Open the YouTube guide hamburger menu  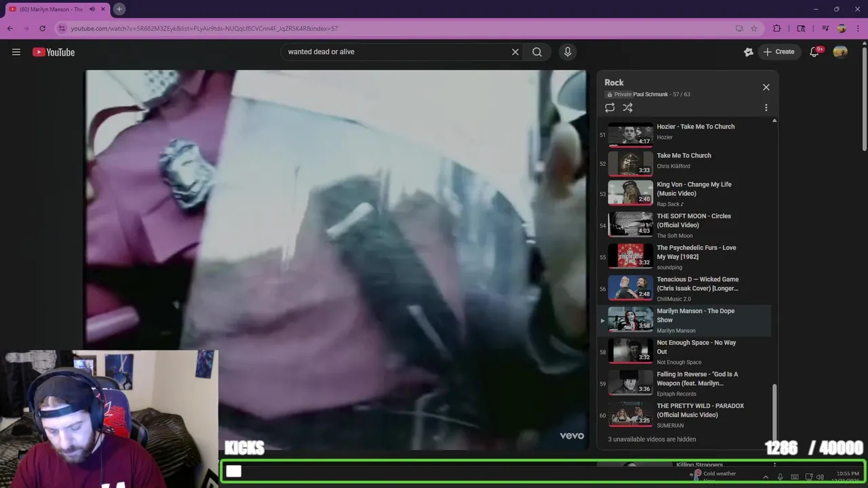pyautogui.click(x=16, y=52)
